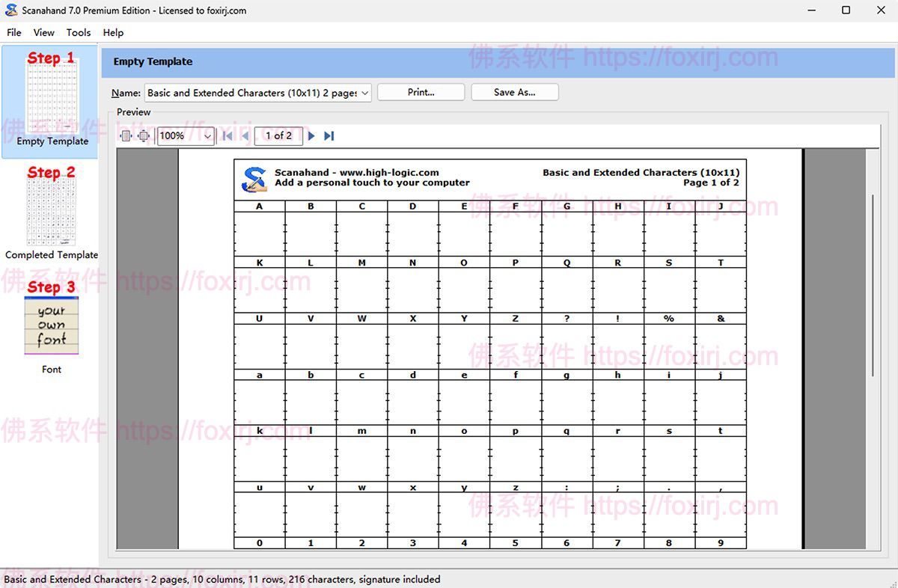Click the page number field showing 1 of 2
898x588 pixels.
(278, 135)
